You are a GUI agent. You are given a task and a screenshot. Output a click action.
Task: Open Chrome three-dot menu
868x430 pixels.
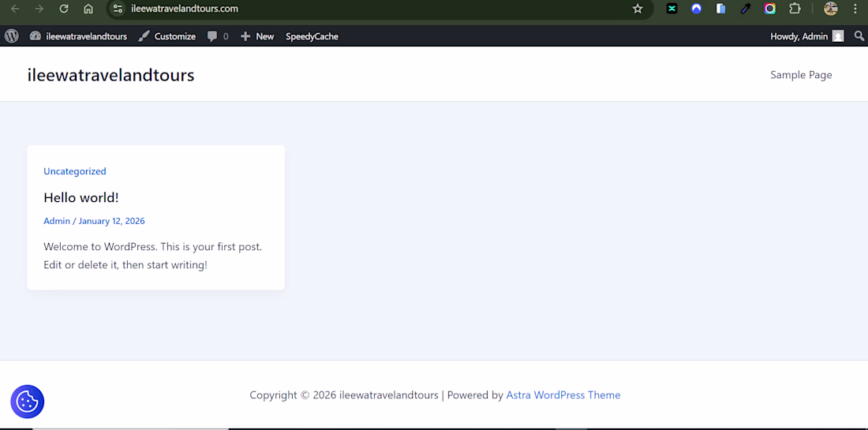[x=855, y=9]
